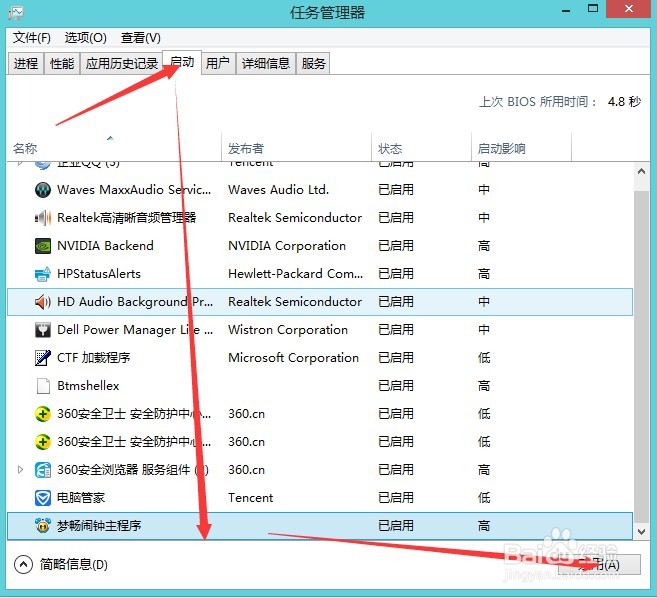Image resolution: width=657 pixels, height=598 pixels.
Task: Select the 梦畅闹钟主程序 row name
Action: 99,526
